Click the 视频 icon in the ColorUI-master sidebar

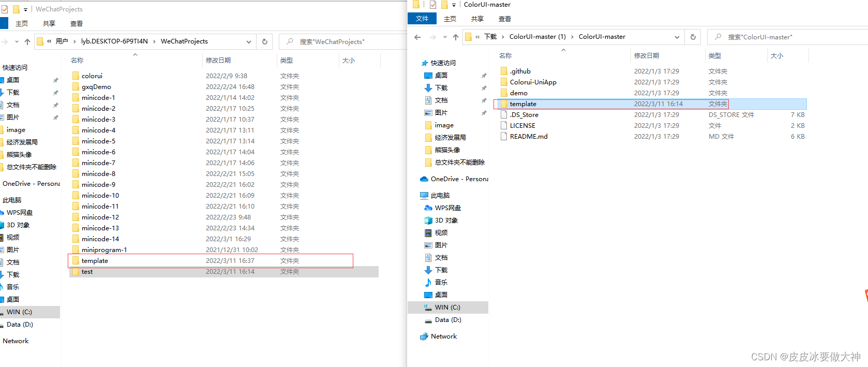click(428, 232)
